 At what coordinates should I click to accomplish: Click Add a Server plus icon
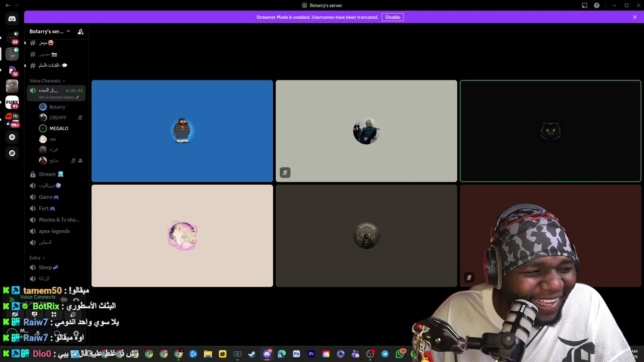(12, 137)
